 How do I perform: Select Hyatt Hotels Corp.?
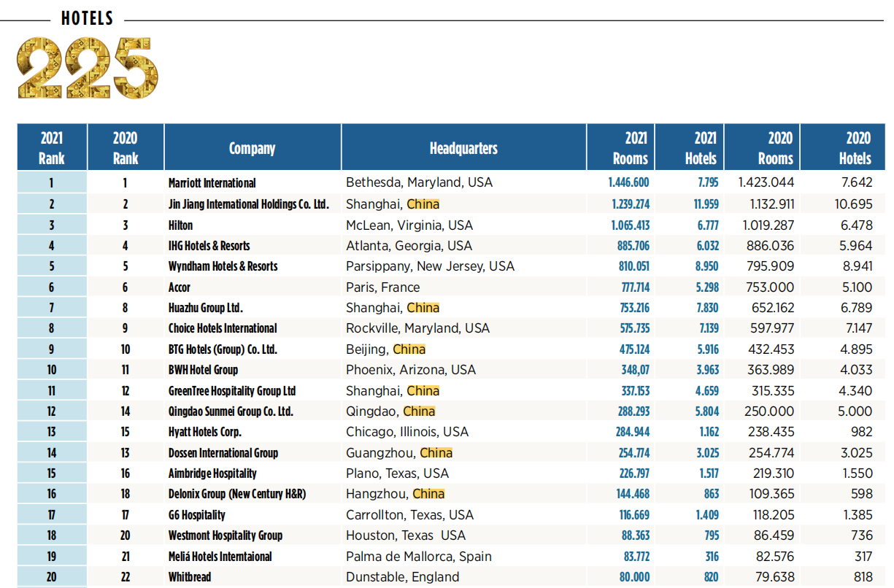tap(205, 432)
